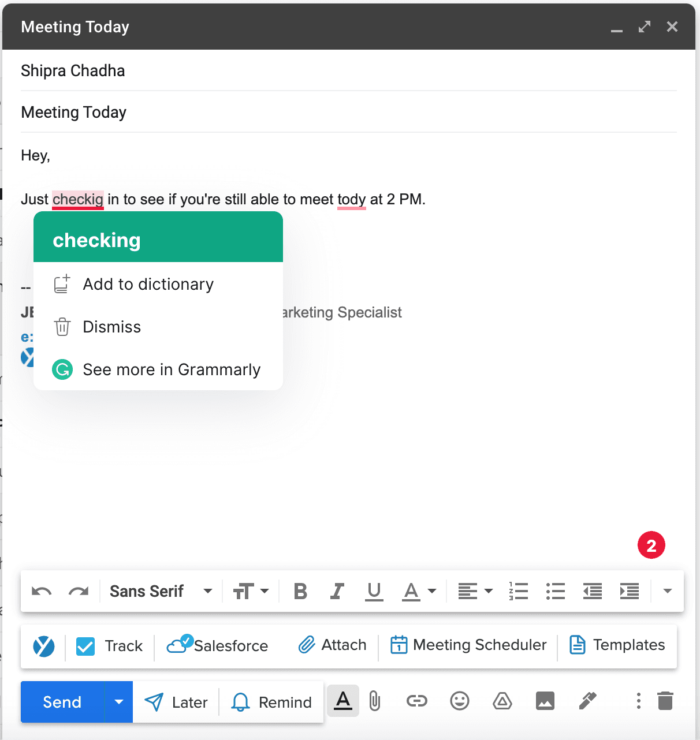Toggle underline formatting
This screenshot has width=700, height=740.
tap(374, 591)
